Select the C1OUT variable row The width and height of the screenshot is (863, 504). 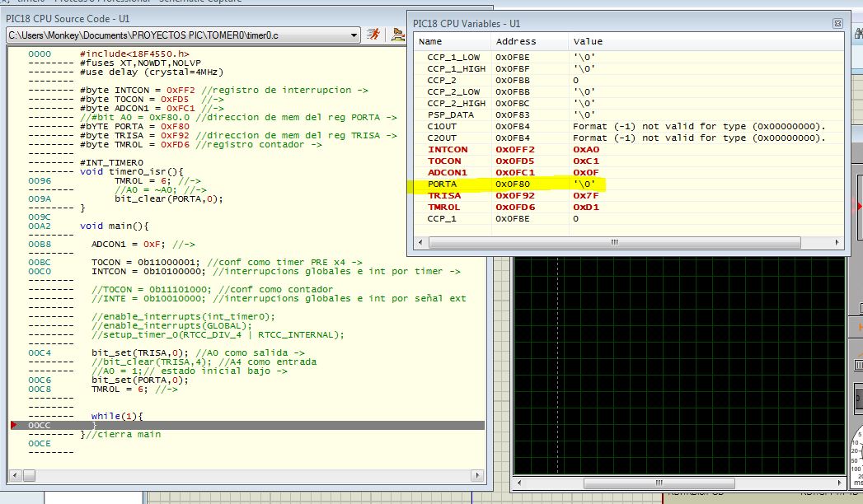pyautogui.click(x=629, y=127)
